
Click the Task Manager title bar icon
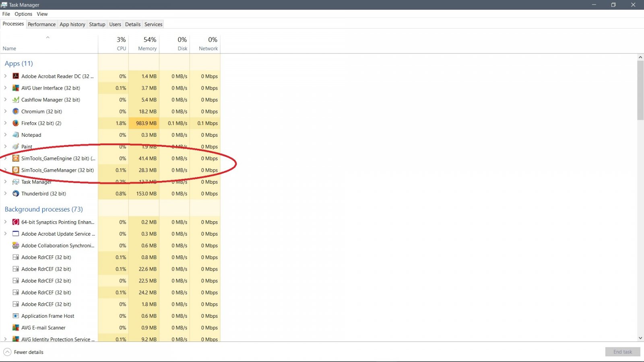tap(4, 5)
